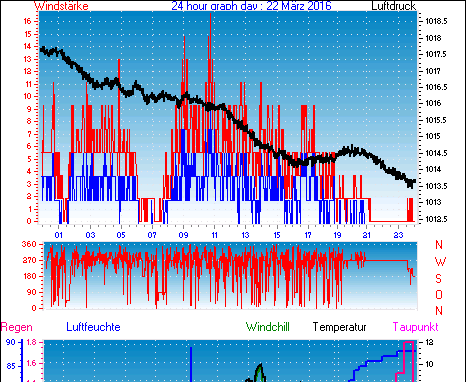Click the compass letter 'W'
The height and width of the screenshot is (382, 470).
tap(440, 262)
